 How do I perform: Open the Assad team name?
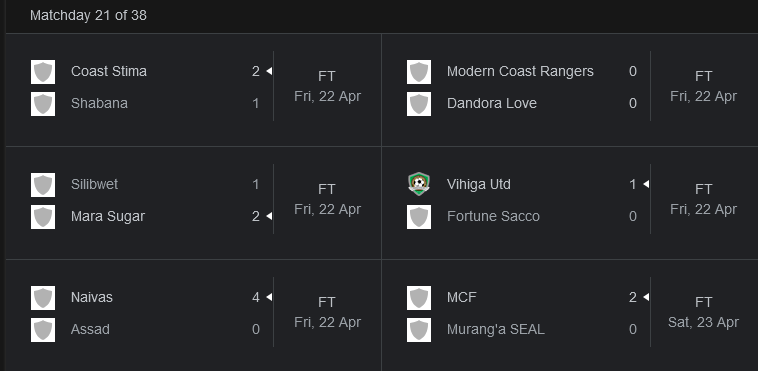tap(90, 329)
